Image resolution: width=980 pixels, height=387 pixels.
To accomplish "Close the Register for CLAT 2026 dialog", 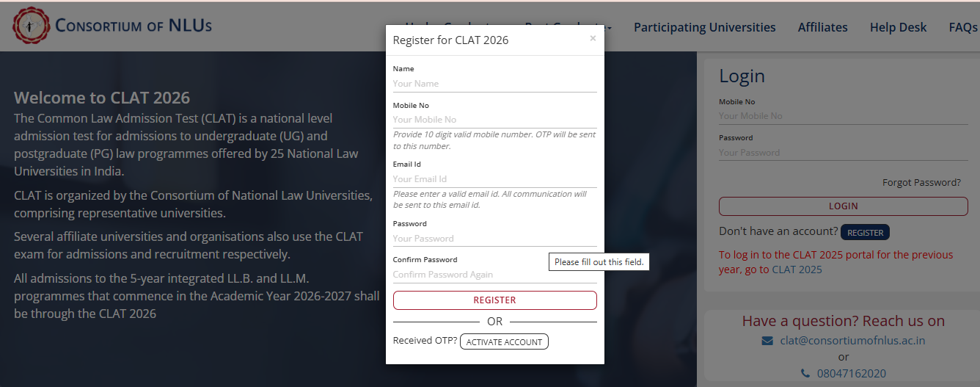I will pyautogui.click(x=593, y=38).
